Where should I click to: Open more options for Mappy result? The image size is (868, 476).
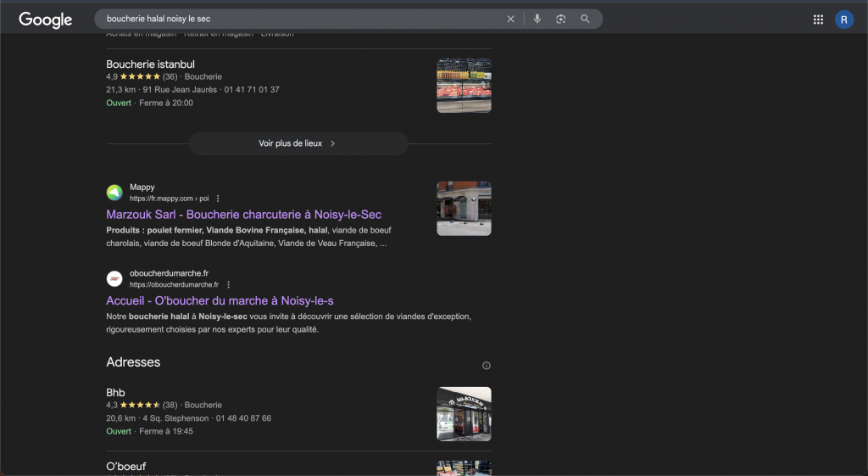point(218,199)
